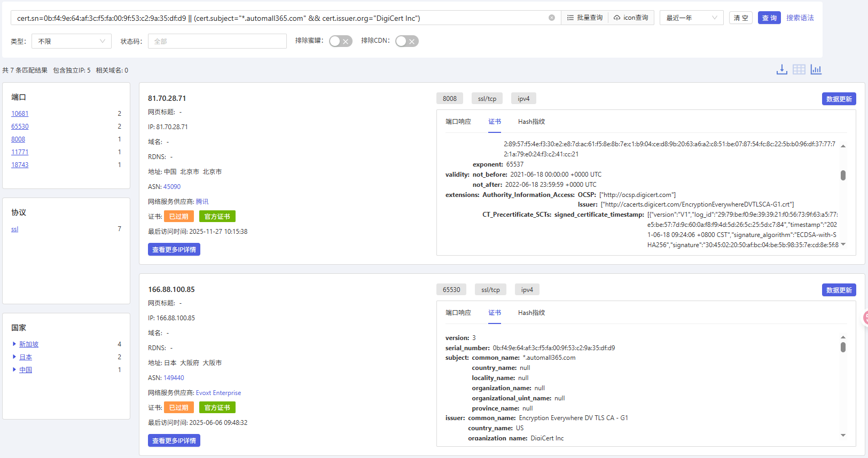
Task: Open ASN 45090 link
Action: (172, 187)
